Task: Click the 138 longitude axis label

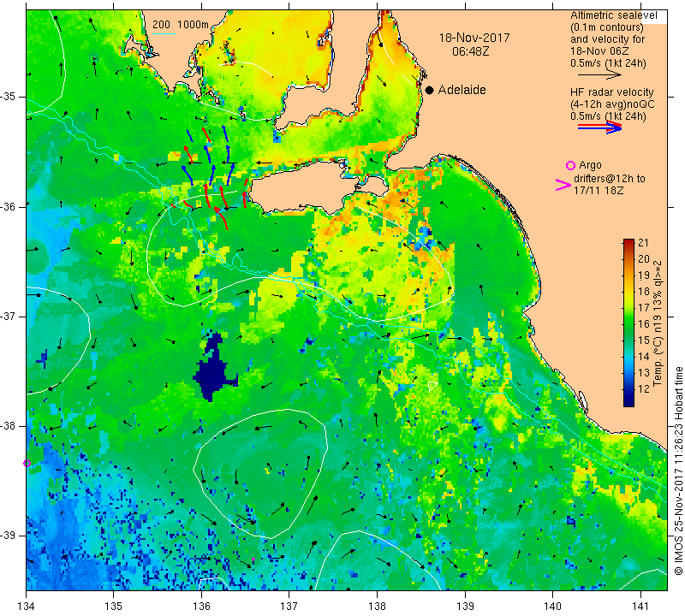Action: pyautogui.click(x=377, y=606)
